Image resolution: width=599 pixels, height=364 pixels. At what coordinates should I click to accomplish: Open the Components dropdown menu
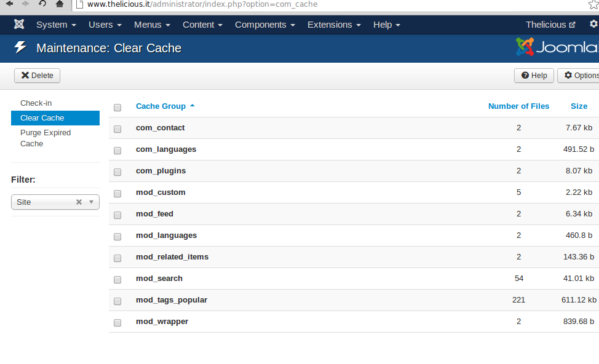264,25
